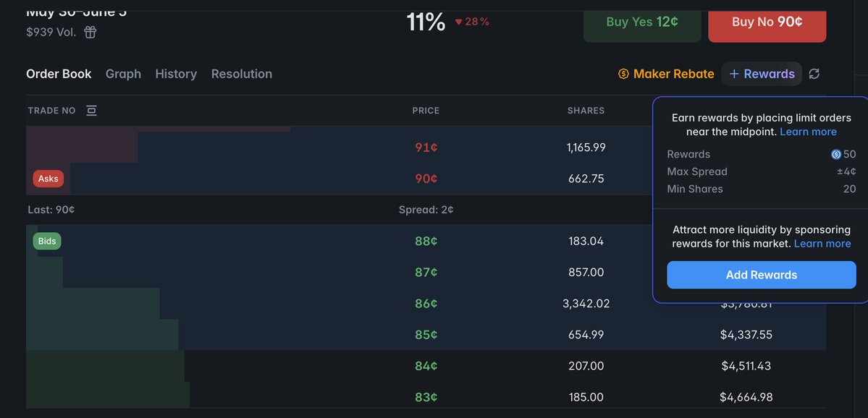The height and width of the screenshot is (418, 868).
Task: Click the plus icon beside Rewards
Action: [734, 74]
